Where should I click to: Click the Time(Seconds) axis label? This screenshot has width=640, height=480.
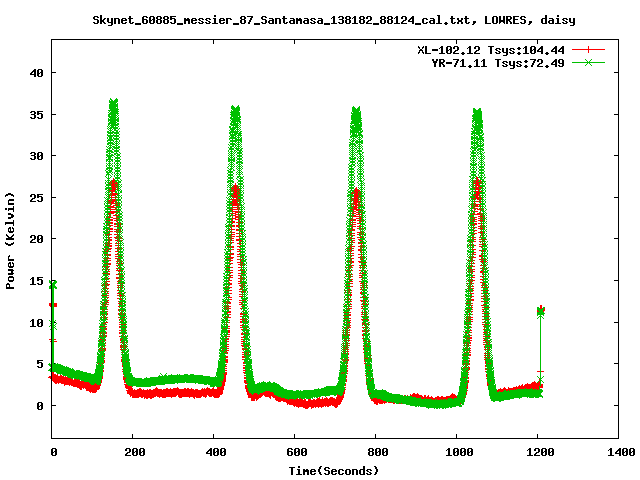pyautogui.click(x=334, y=471)
